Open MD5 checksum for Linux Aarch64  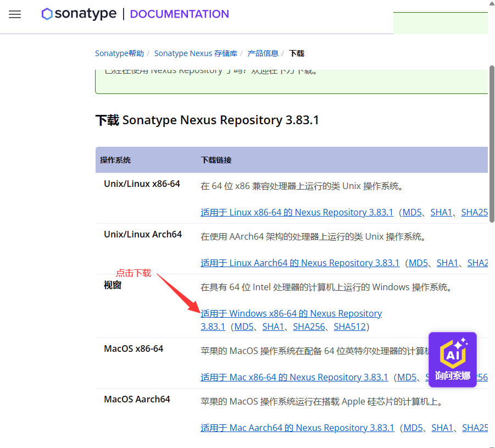(418, 263)
